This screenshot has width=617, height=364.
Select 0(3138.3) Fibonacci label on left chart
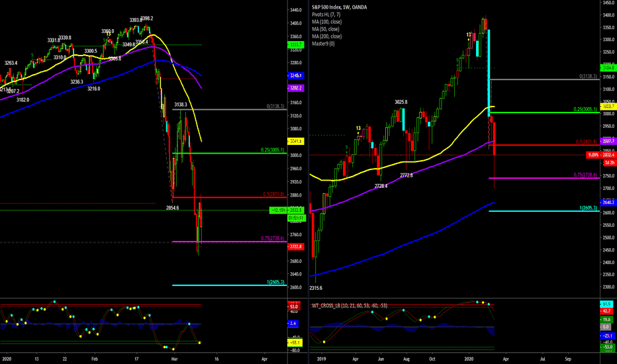click(276, 107)
